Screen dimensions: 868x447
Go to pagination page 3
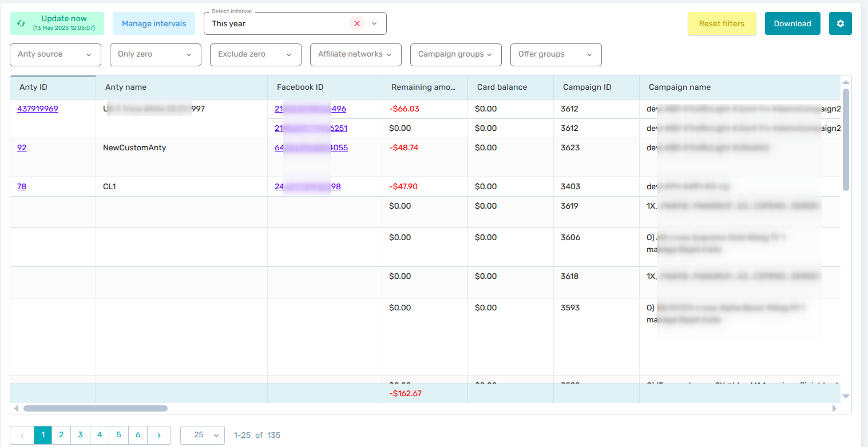[80, 435]
